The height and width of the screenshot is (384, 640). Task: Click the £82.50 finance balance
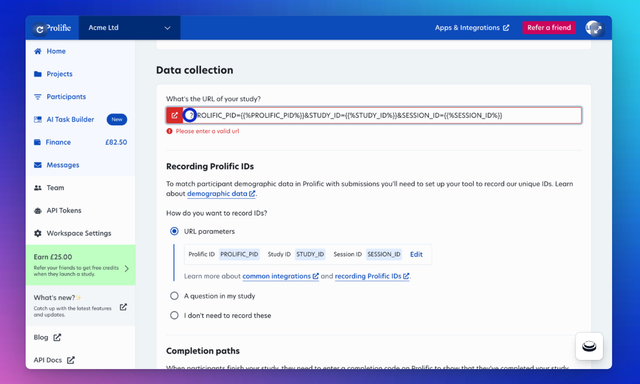coord(116,142)
